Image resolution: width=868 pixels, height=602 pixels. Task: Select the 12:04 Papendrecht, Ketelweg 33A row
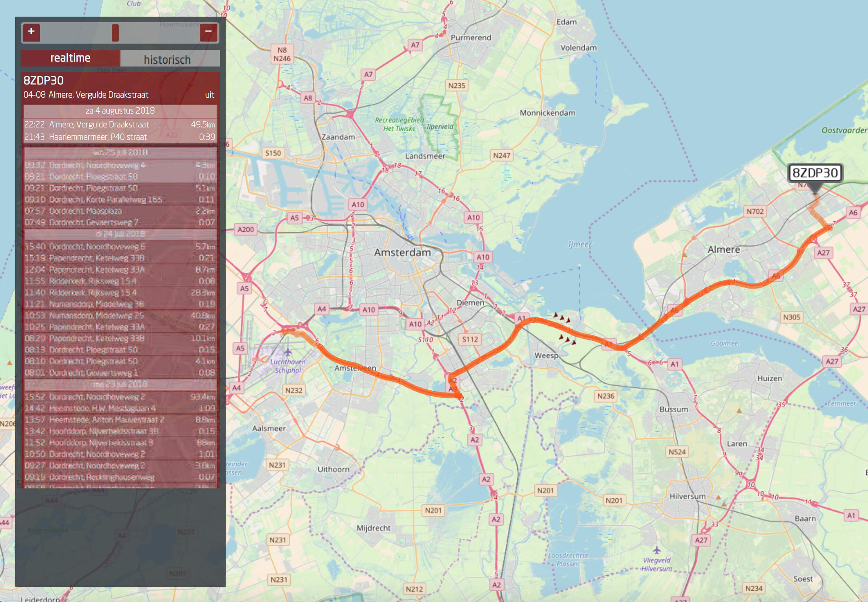click(x=120, y=270)
